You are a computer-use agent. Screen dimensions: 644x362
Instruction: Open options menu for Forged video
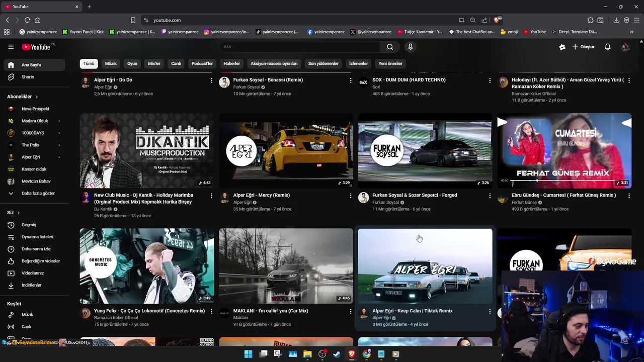pyautogui.click(x=490, y=196)
